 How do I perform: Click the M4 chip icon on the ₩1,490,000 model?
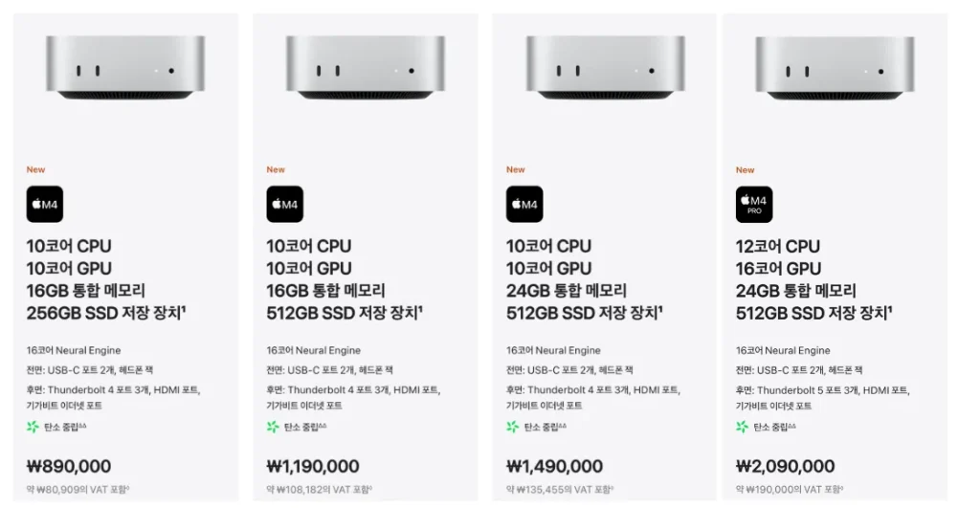[x=524, y=204]
